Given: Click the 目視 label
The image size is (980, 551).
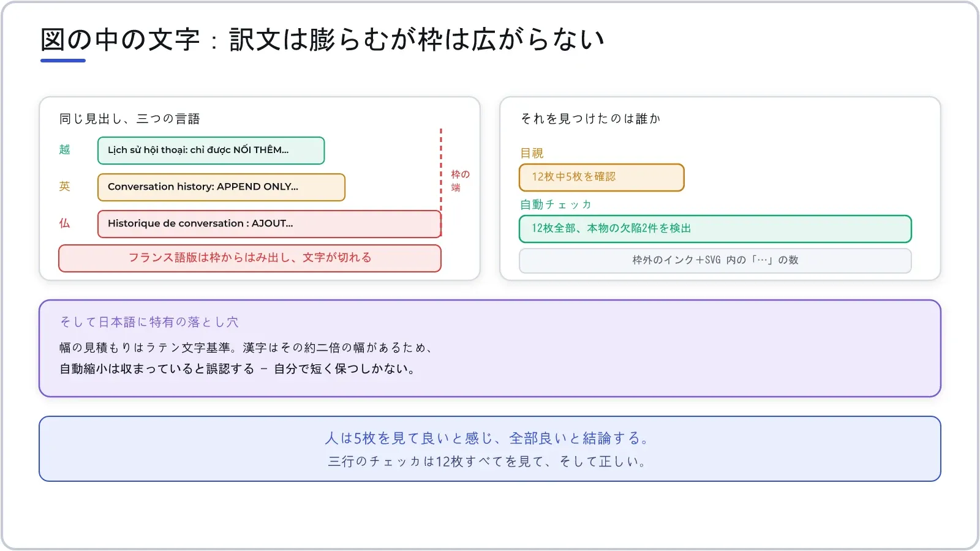Looking at the screenshot, I should [532, 153].
